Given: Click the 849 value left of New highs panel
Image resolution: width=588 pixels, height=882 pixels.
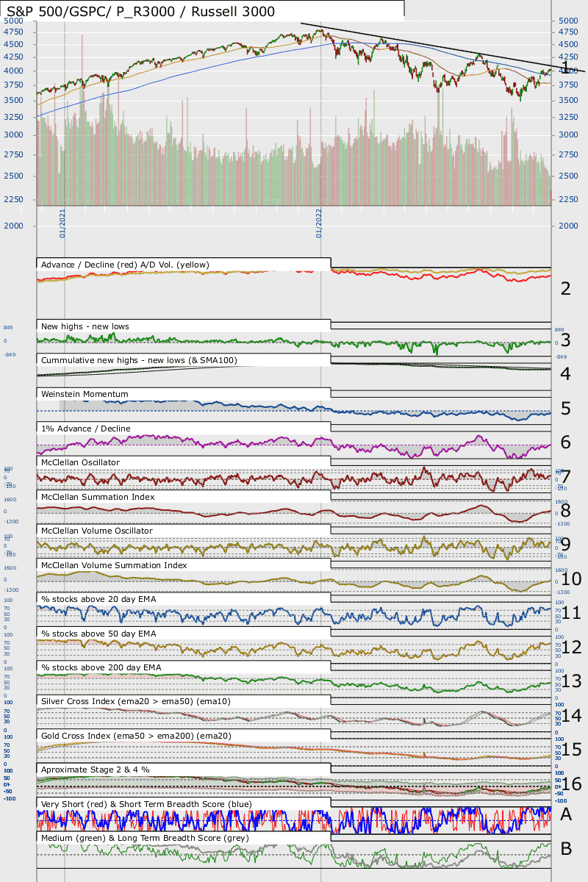Looking at the screenshot, I should click(7, 327).
